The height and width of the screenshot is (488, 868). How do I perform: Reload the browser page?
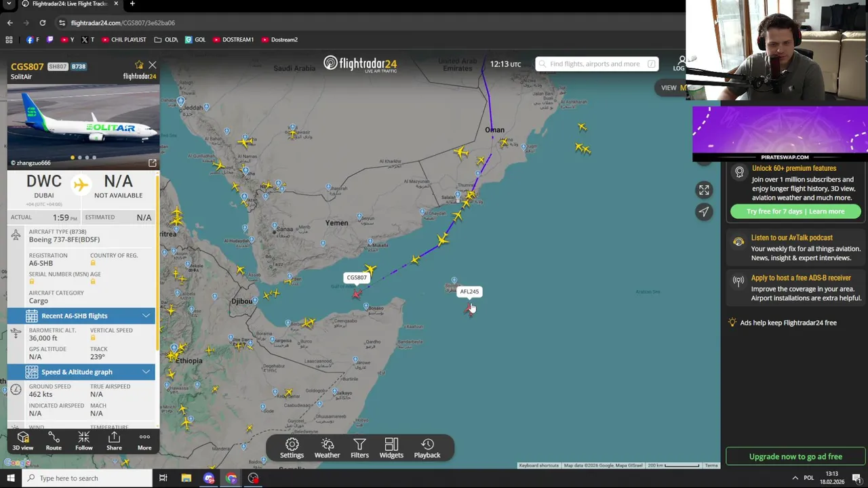coord(42,22)
